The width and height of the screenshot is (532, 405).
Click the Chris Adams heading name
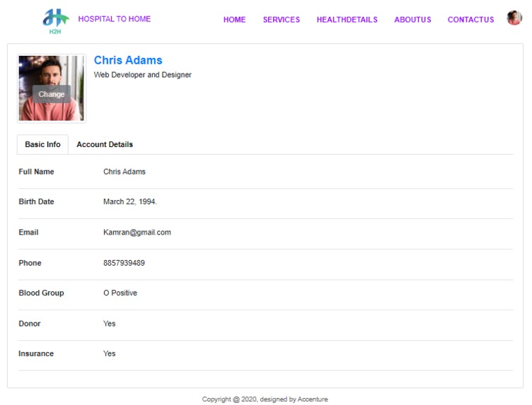pyautogui.click(x=128, y=60)
